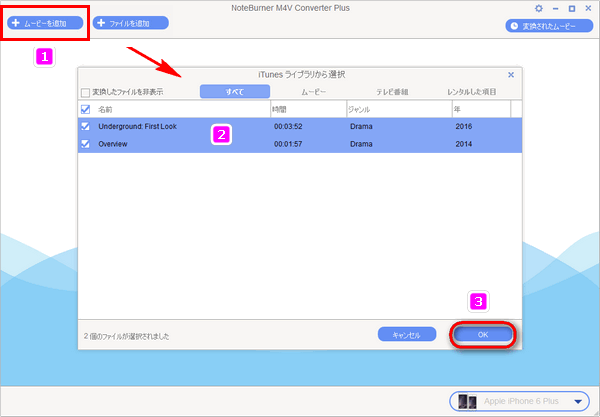600x417 pixels.
Task: Open the 変換されたムービー history
Action: pos(549,26)
